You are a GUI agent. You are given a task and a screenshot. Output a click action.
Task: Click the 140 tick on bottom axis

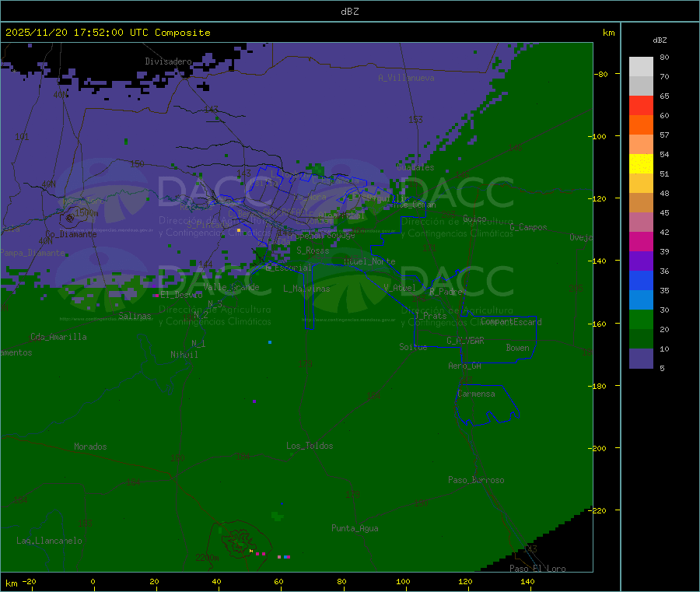click(x=527, y=581)
